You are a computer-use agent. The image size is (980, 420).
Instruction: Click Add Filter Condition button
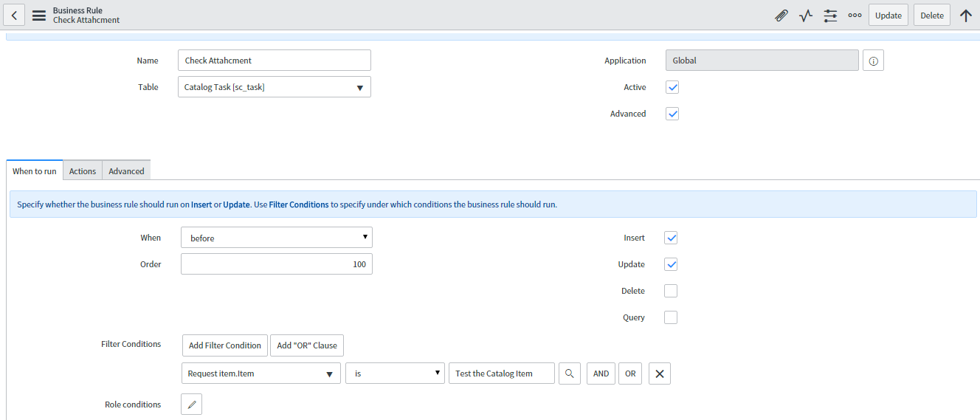pyautogui.click(x=225, y=345)
